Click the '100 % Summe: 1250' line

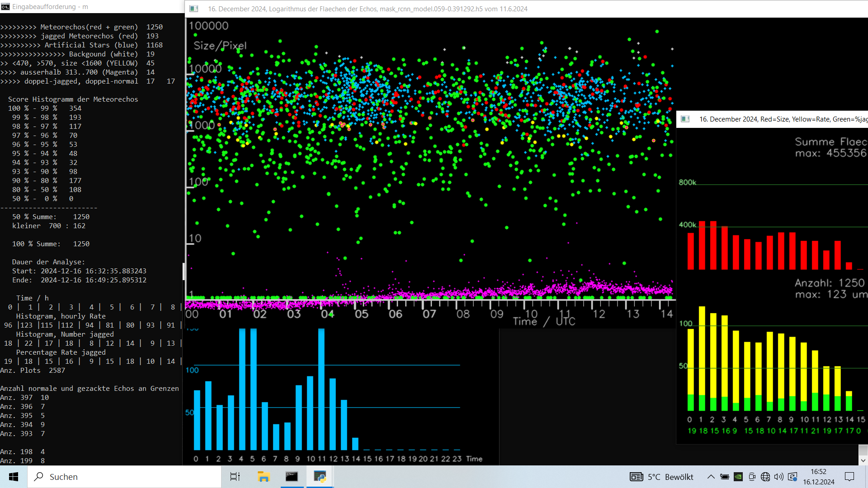click(51, 244)
